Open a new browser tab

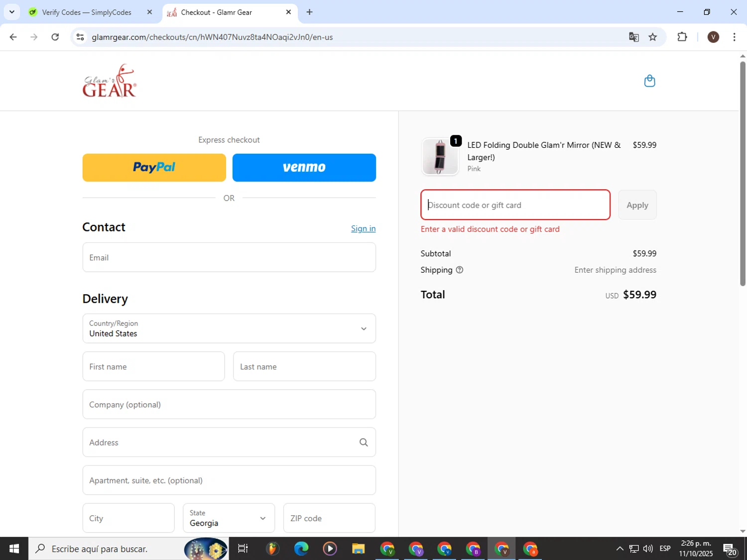point(309,12)
